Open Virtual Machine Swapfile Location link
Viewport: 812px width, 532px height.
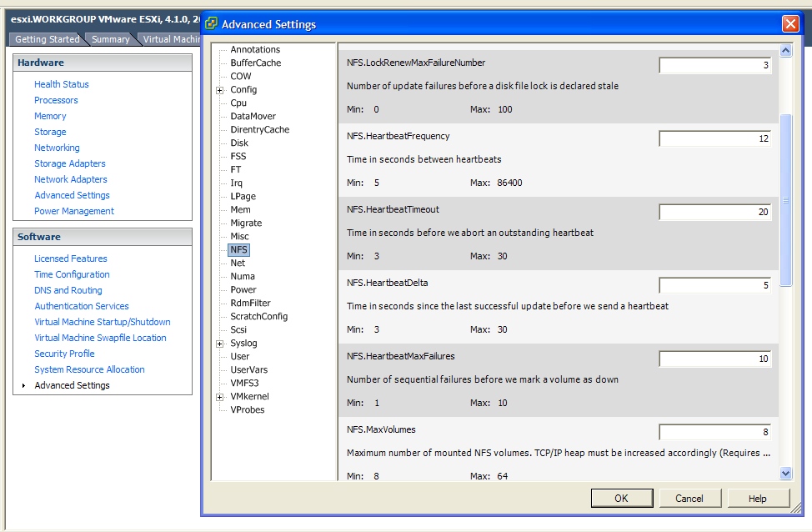[101, 339]
